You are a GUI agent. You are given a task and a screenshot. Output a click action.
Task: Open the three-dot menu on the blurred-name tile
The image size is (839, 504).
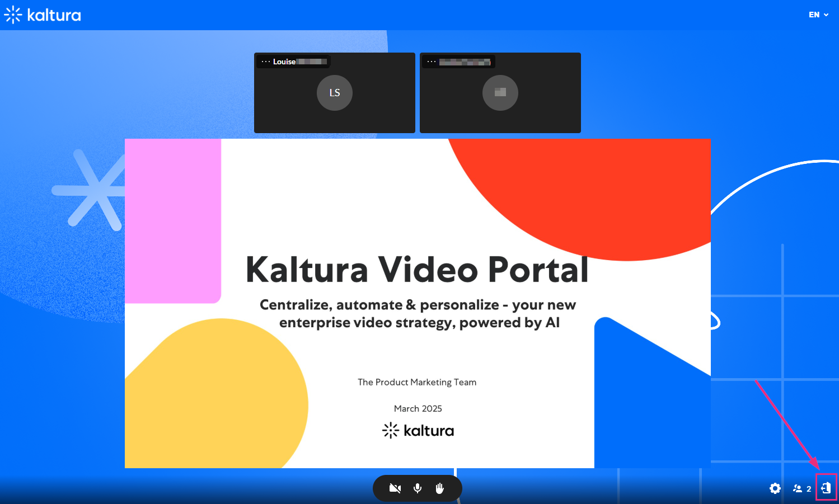[432, 62]
